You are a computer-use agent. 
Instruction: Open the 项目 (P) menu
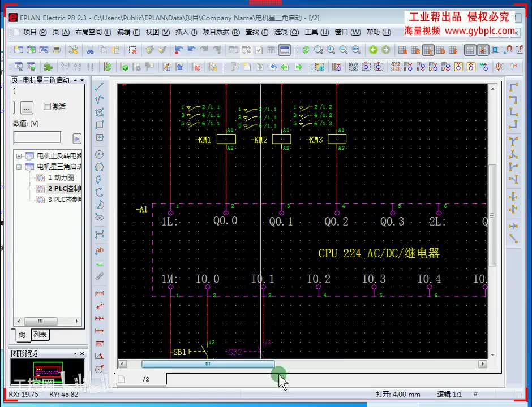click(35, 32)
